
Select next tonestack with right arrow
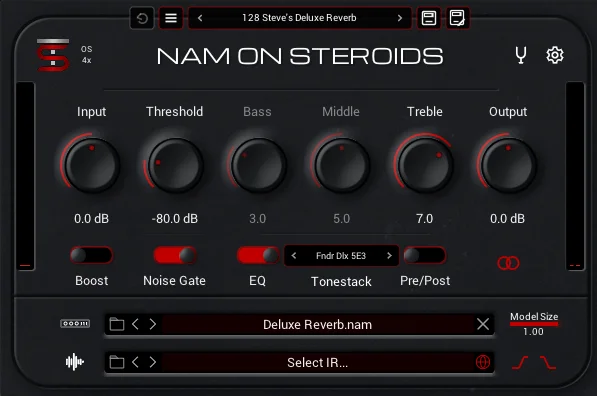point(389,255)
